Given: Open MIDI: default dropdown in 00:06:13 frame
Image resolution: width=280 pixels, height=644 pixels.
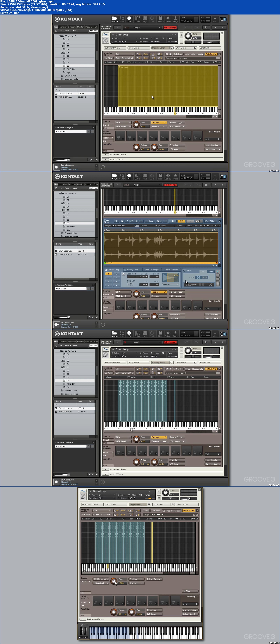Looking at the screenshot, I should [101, 583].
